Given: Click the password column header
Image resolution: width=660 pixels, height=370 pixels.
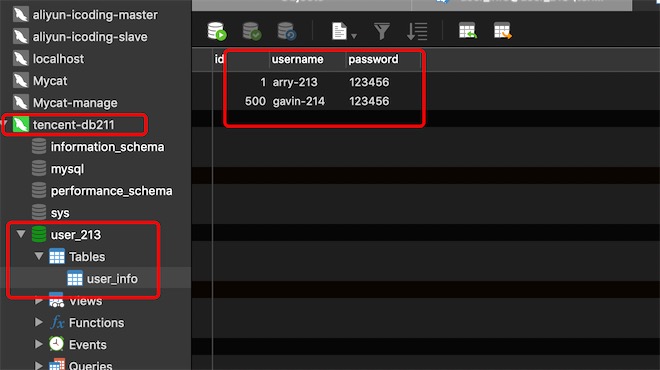Looking at the screenshot, I should [373, 59].
